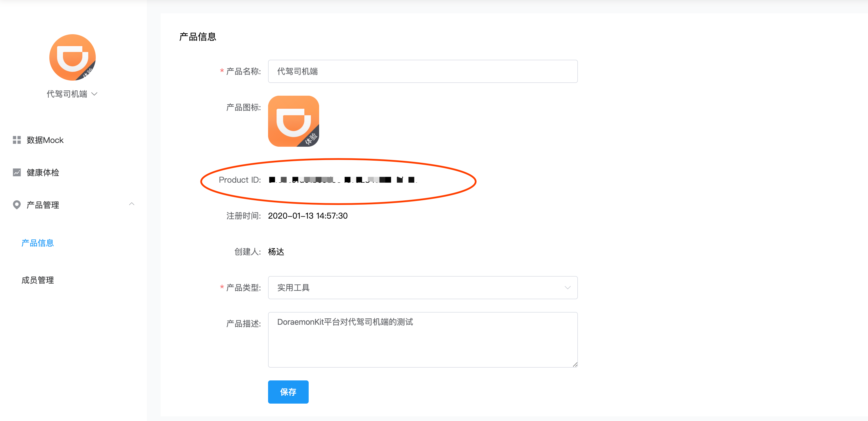Click creator name 杨达

tap(276, 252)
